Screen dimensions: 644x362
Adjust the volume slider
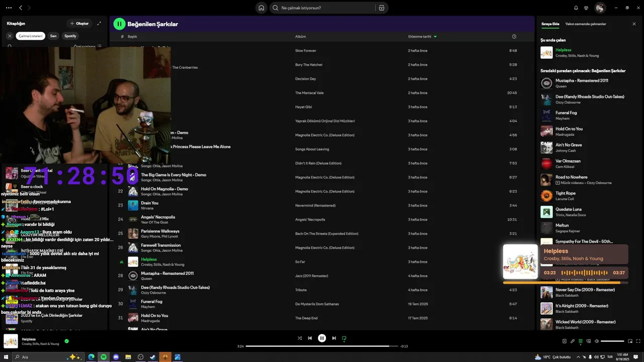tap(612, 341)
